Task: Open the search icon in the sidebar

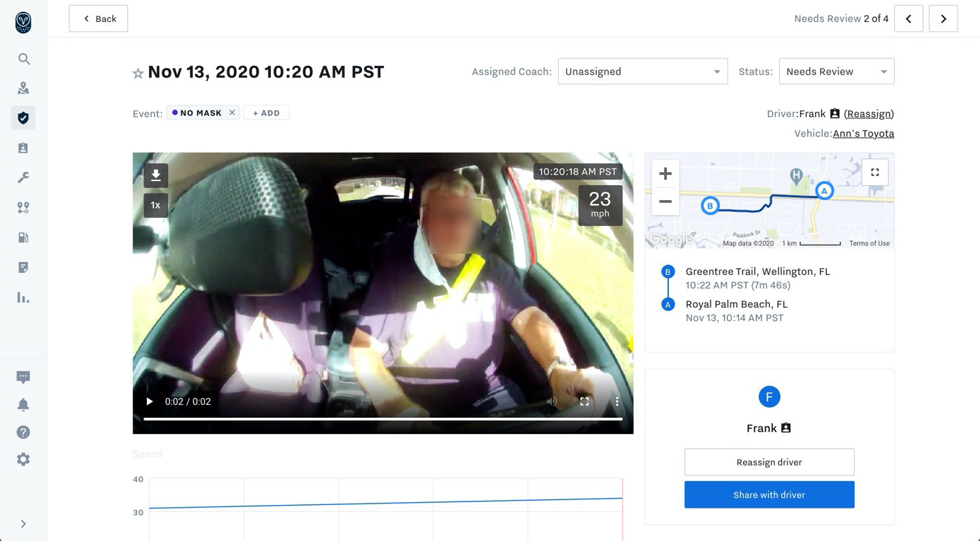Action: 24,59
